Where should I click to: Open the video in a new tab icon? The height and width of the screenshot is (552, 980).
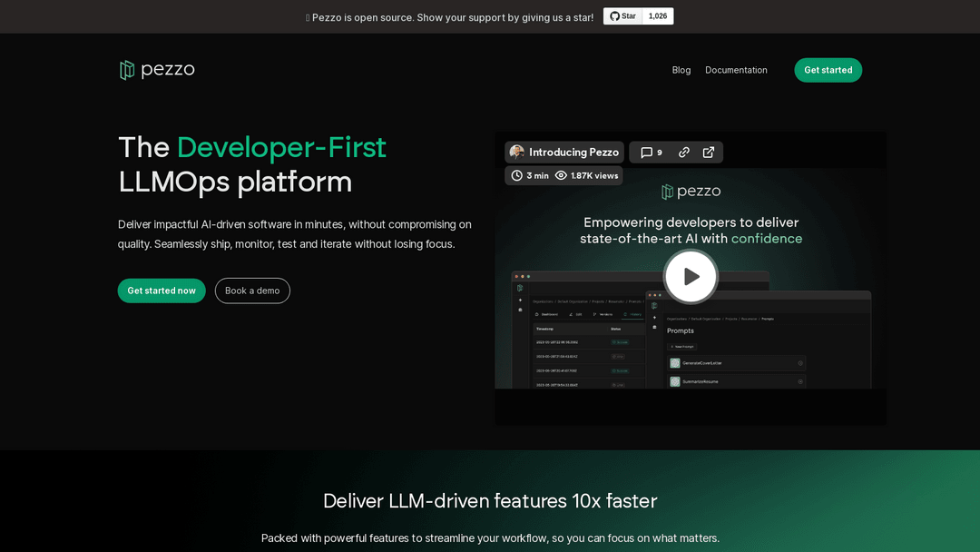tap(708, 153)
